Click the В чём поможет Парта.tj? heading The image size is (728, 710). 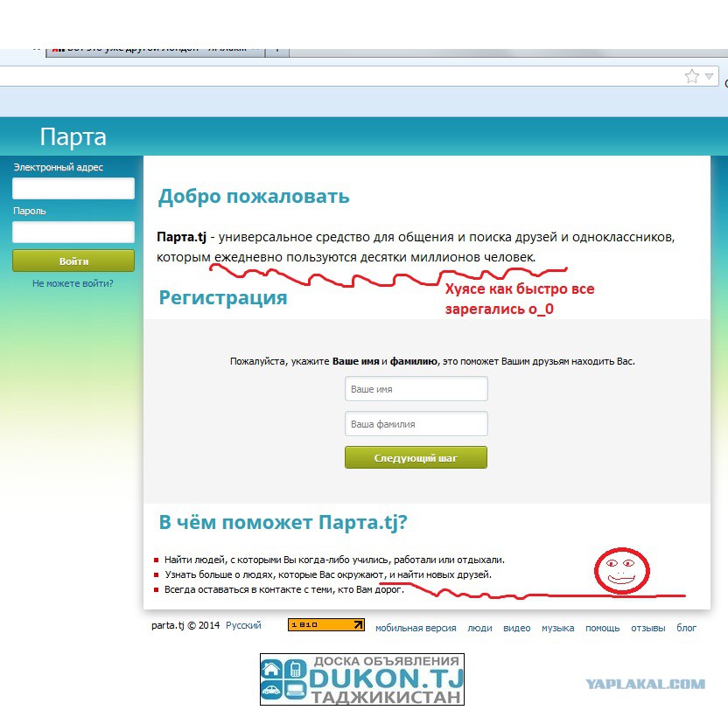283,523
